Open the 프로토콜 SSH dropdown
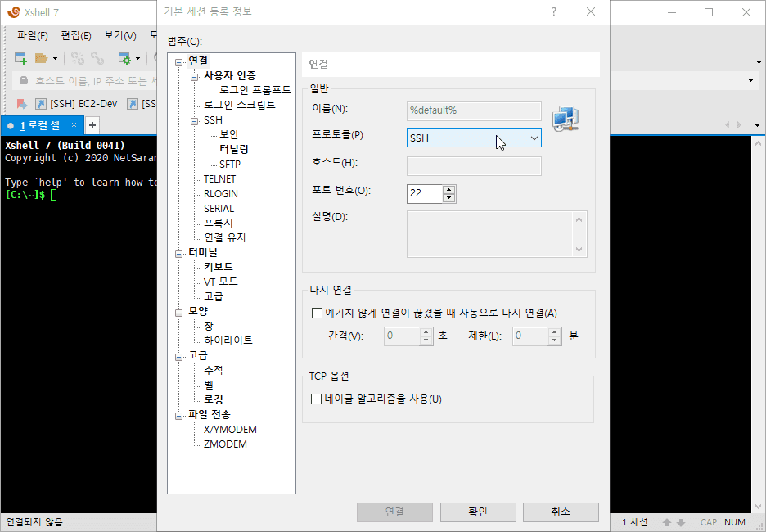Image resolution: width=766 pixels, height=532 pixels. 474,138
